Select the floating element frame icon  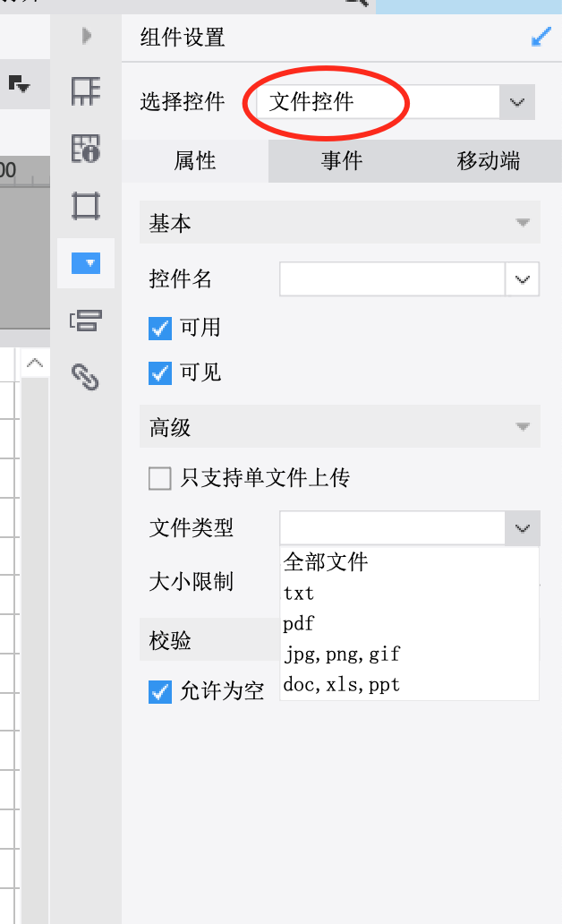[x=86, y=206]
